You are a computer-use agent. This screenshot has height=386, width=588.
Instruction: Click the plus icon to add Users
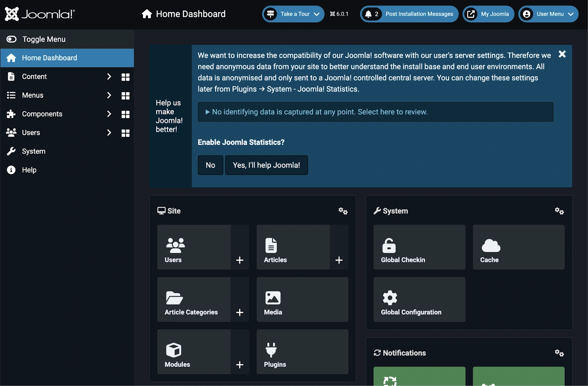pos(240,260)
